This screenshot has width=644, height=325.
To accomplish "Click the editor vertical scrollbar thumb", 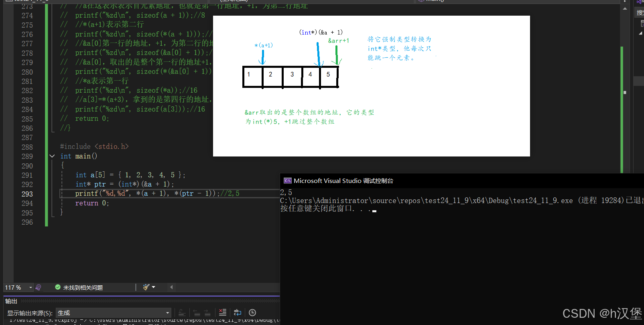I will (x=625, y=92).
